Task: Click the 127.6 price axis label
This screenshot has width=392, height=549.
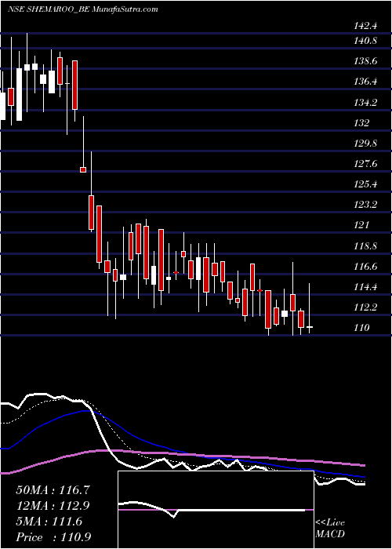Action: pos(365,164)
